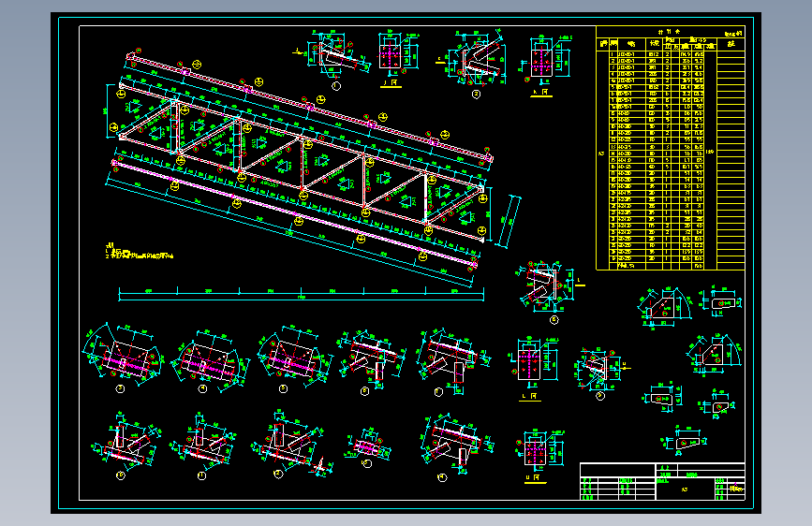Pick the node detail bubble numbered 3

point(120,388)
